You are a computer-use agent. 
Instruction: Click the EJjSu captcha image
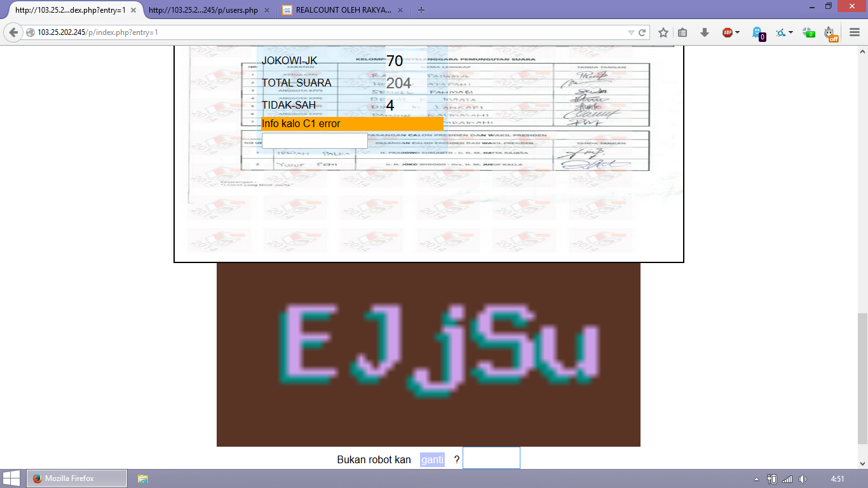tap(428, 355)
